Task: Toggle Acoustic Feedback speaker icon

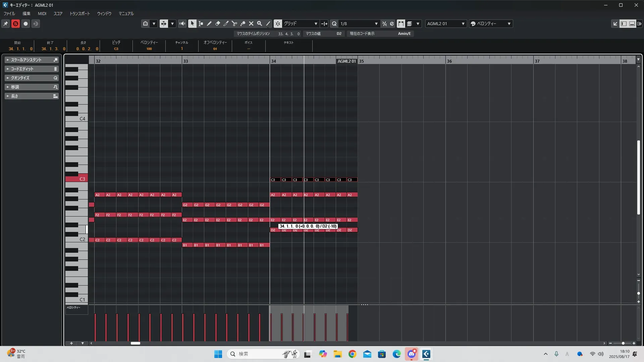Action: [182, 23]
